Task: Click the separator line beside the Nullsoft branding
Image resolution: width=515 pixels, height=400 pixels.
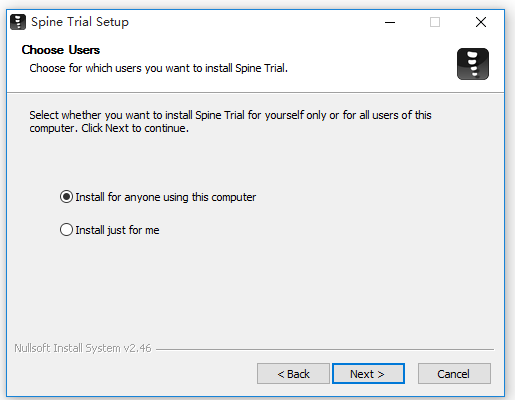Action: click(325, 349)
